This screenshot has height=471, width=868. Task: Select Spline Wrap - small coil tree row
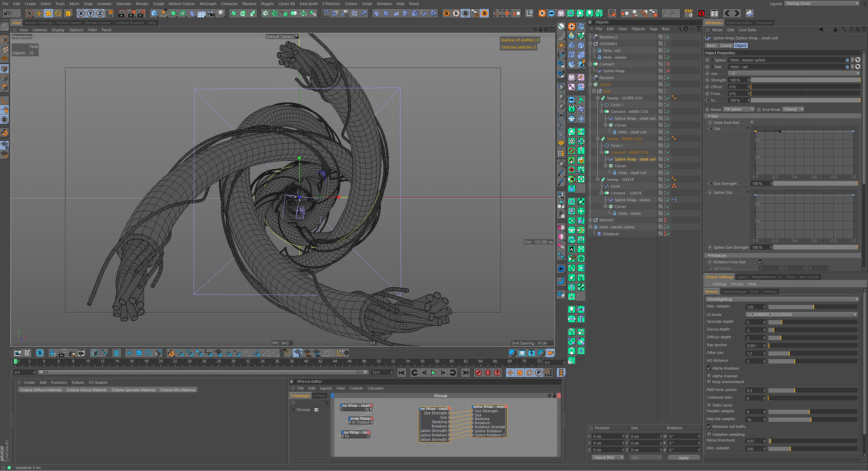pos(635,159)
